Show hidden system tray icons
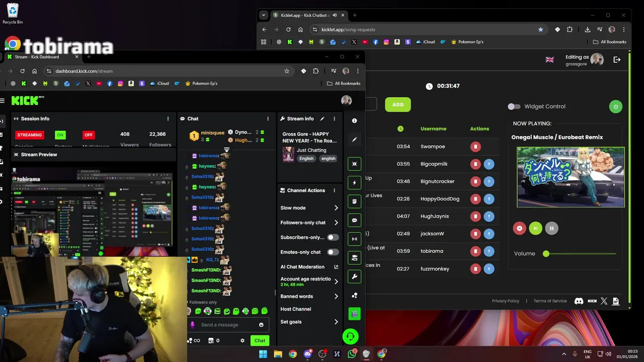Image resolution: width=644 pixels, height=362 pixels. (563, 354)
